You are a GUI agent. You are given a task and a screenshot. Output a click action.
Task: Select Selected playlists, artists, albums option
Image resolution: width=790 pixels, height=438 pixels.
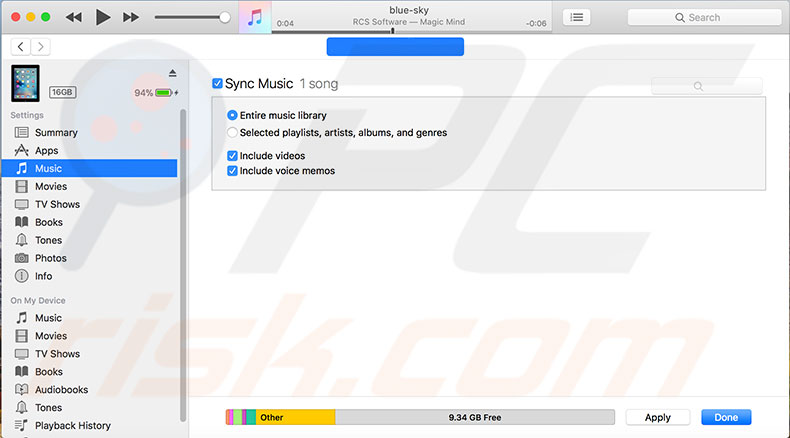[232, 133]
